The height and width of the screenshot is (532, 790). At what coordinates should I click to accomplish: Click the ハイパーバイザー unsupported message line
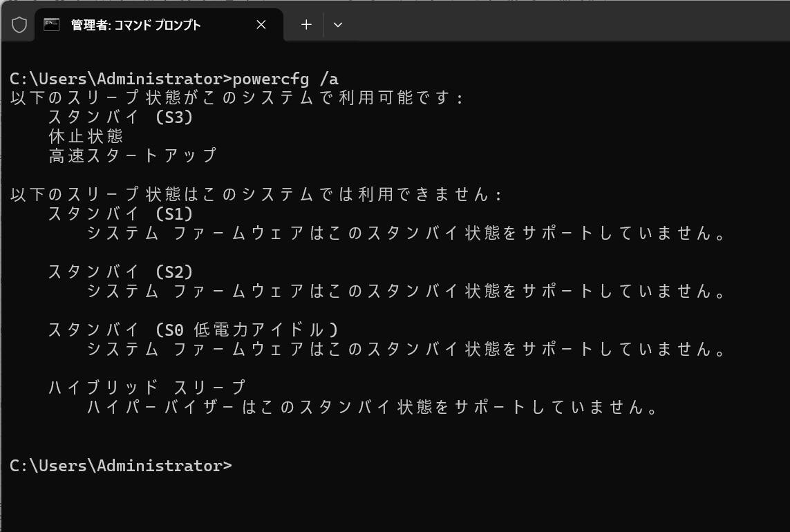pyautogui.click(x=373, y=407)
